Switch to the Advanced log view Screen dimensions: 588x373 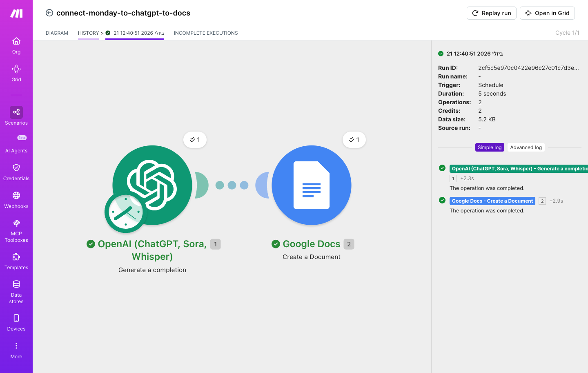[526, 147]
